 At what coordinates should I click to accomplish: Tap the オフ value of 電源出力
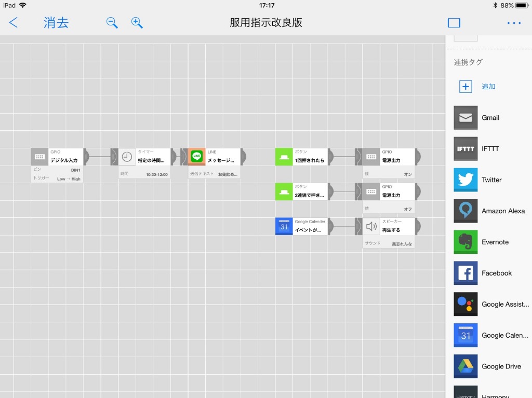pyautogui.click(x=408, y=209)
